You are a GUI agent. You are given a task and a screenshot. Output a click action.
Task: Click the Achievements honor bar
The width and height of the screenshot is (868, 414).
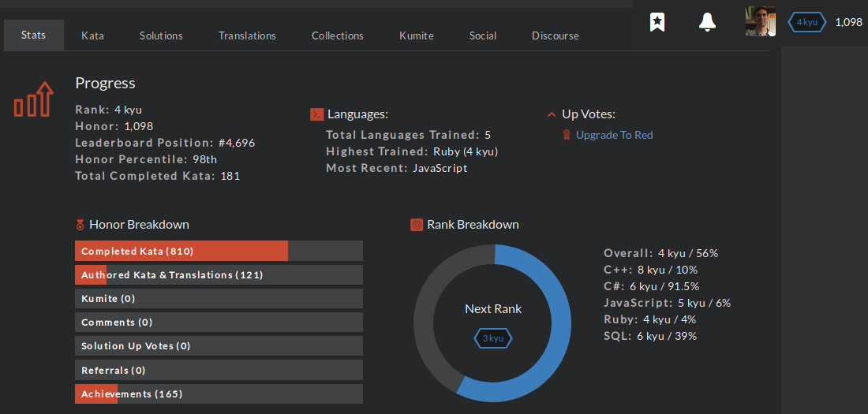pos(219,393)
